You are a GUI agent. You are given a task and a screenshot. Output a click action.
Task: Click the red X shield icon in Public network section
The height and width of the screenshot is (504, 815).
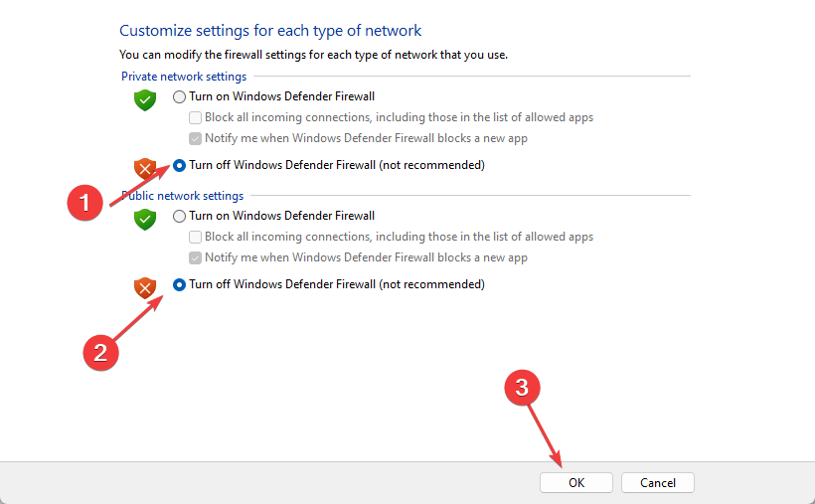(145, 287)
